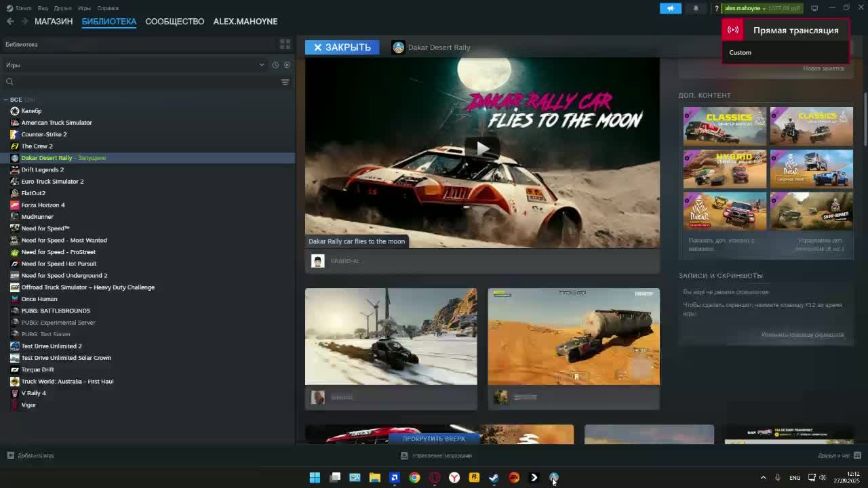Open the Windows Start menu
The height and width of the screenshot is (488, 868).
[x=315, y=478]
